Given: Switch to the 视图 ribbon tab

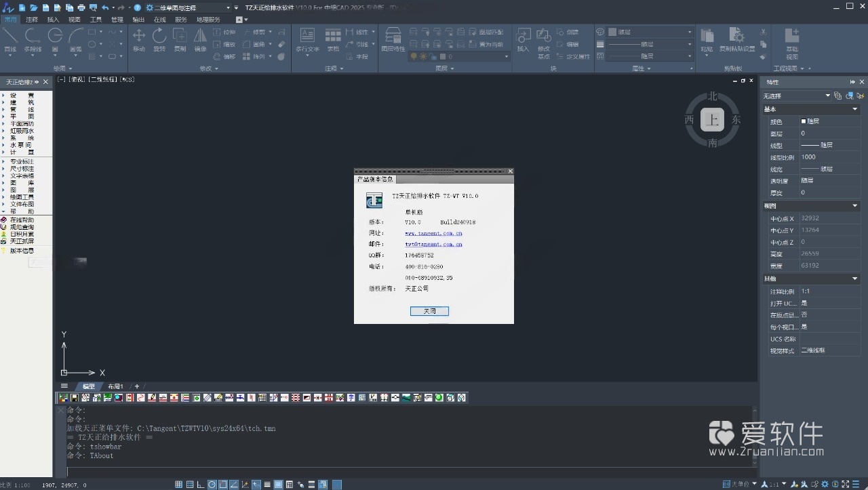Looking at the screenshot, I should (x=75, y=20).
